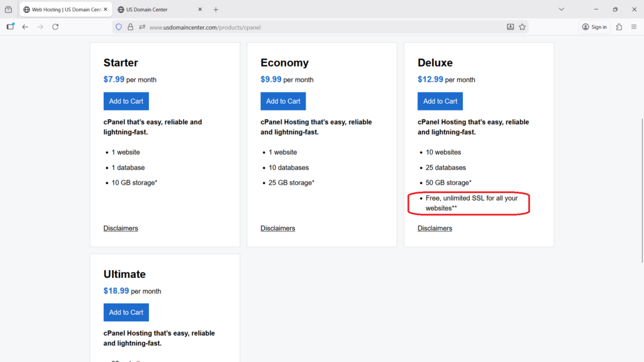The width and height of the screenshot is (644, 362).
Task: Click the URL address bar field
Action: coord(314,27)
